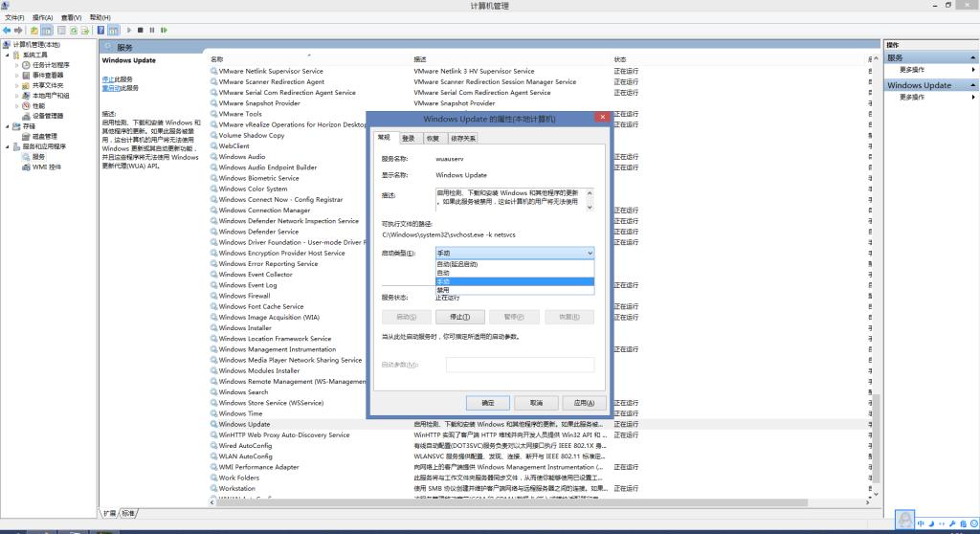Open the 操作(A) menu
Image resolution: width=980 pixels, height=534 pixels.
tap(42, 17)
